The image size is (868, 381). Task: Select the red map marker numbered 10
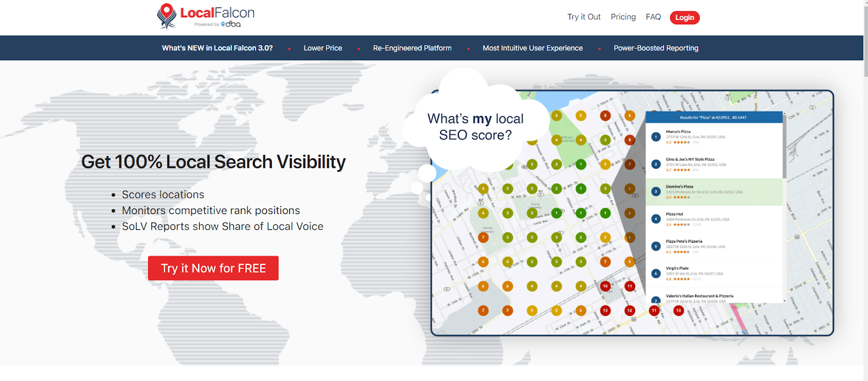pyautogui.click(x=605, y=286)
